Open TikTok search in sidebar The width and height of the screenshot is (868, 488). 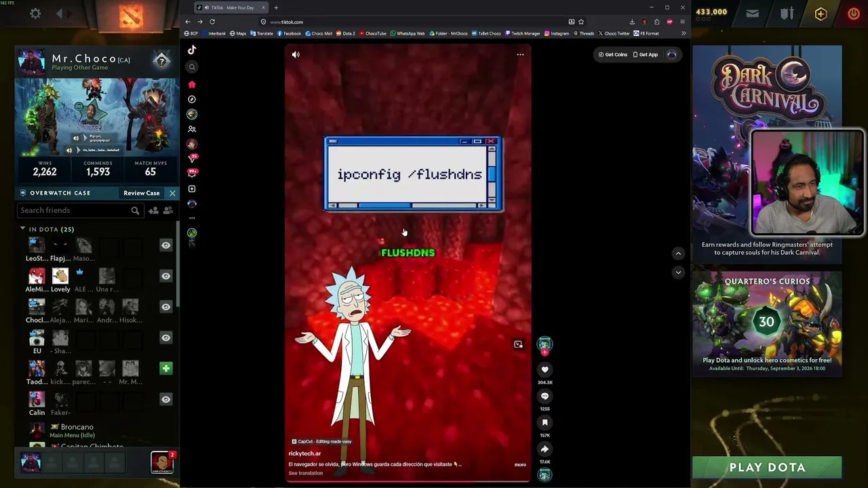[x=192, y=66]
